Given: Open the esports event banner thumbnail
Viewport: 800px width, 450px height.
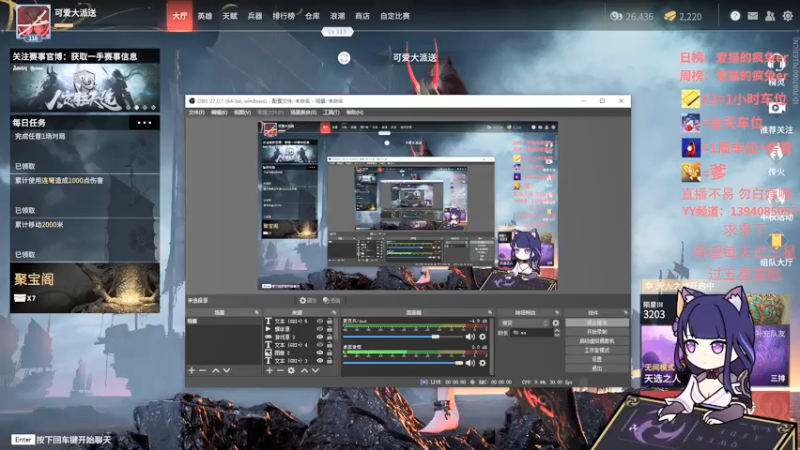Looking at the screenshot, I should click(85, 88).
